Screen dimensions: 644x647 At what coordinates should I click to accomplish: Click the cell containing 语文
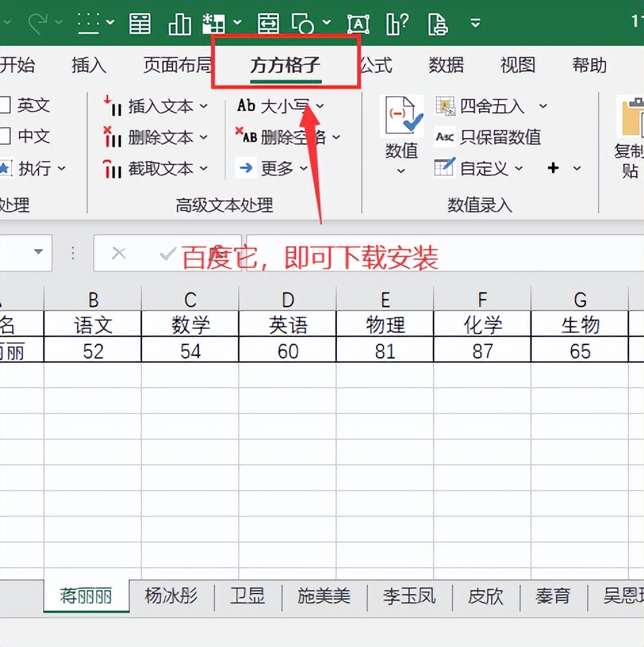coord(93,324)
